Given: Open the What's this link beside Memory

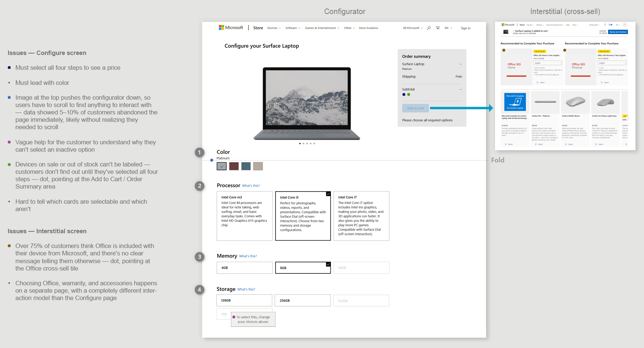Looking at the screenshot, I should [248, 256].
